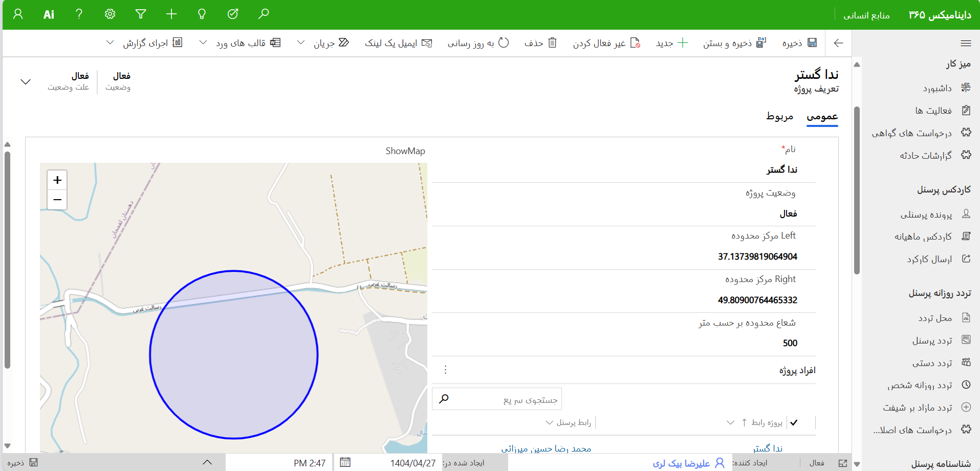Image resolution: width=980 pixels, height=471 pixels.
Task: Click the map zoom out minus button
Action: [x=57, y=200]
